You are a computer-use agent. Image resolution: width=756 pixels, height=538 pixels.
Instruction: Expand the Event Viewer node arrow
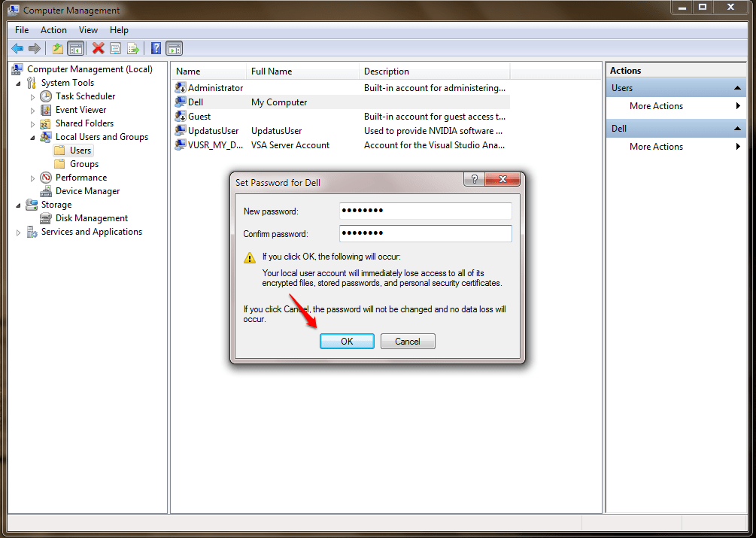click(x=33, y=111)
